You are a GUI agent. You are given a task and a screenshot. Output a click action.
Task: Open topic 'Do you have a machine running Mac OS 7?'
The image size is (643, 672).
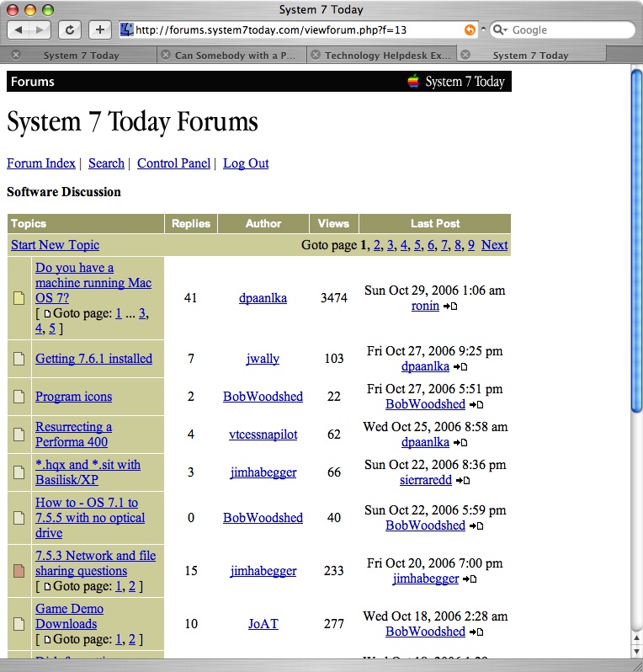click(93, 283)
